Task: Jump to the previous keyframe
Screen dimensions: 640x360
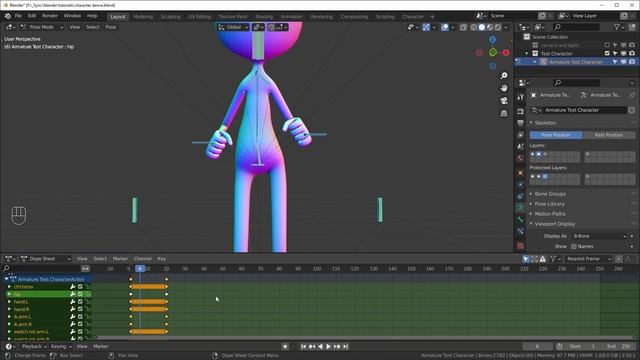Action: (312, 347)
